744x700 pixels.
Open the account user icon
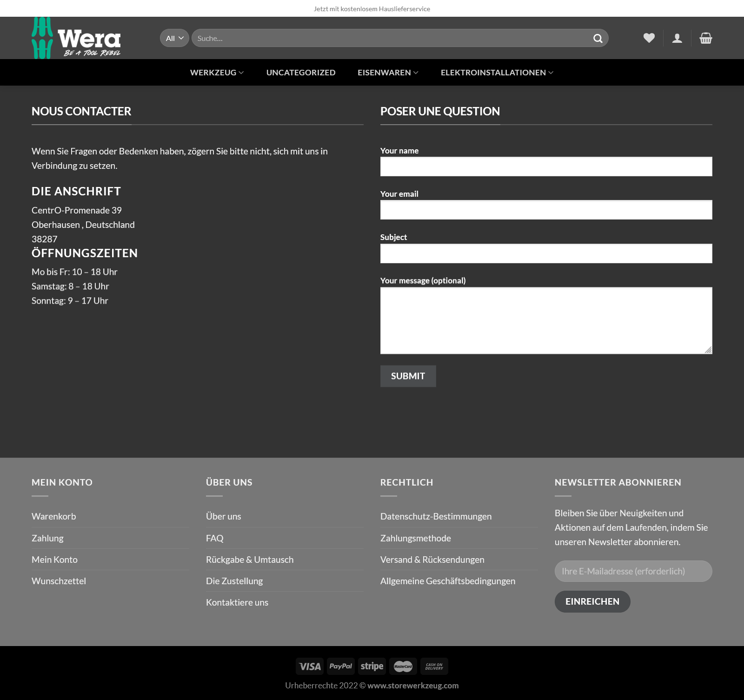point(677,38)
